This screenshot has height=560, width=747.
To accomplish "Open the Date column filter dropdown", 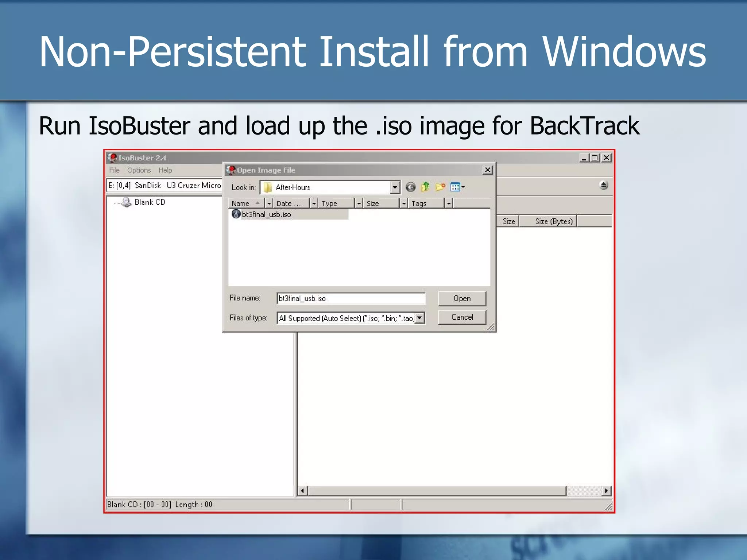I will [x=314, y=203].
